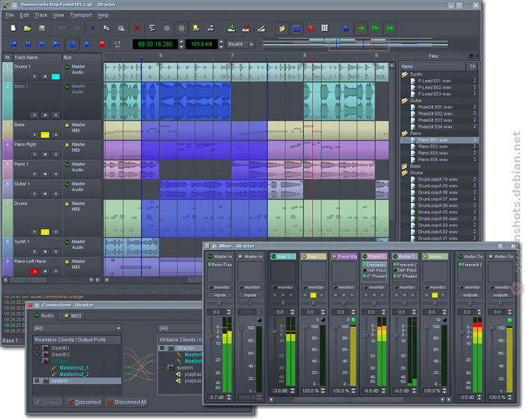The height and width of the screenshot is (420, 525).
Task: Click the Copy icon in the toolbar
Action: coord(107,29)
